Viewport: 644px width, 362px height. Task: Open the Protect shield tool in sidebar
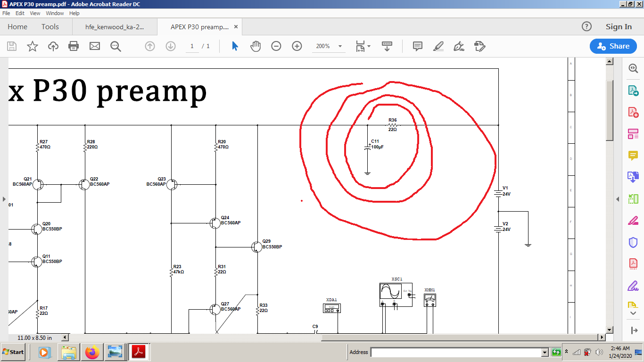point(633,242)
